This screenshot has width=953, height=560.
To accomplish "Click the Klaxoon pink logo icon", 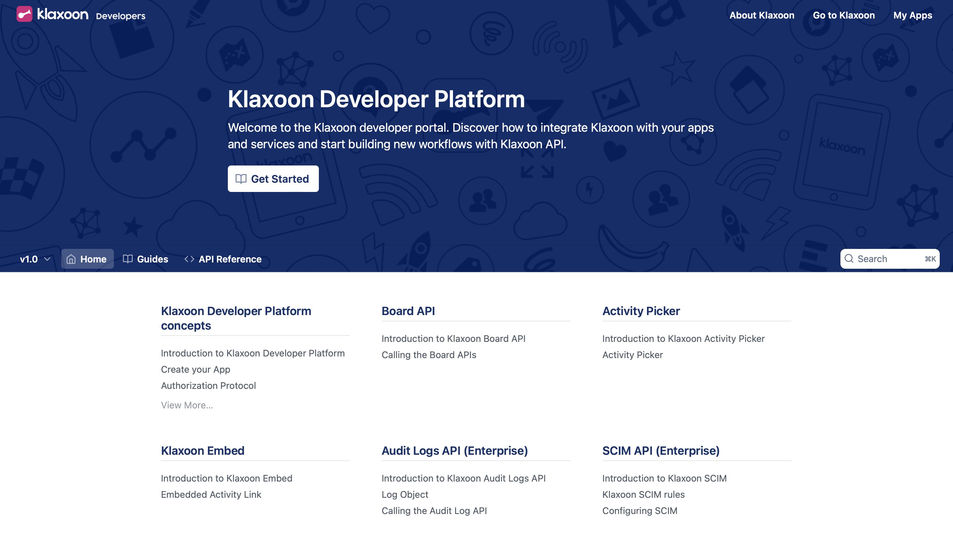I will 25,14.
